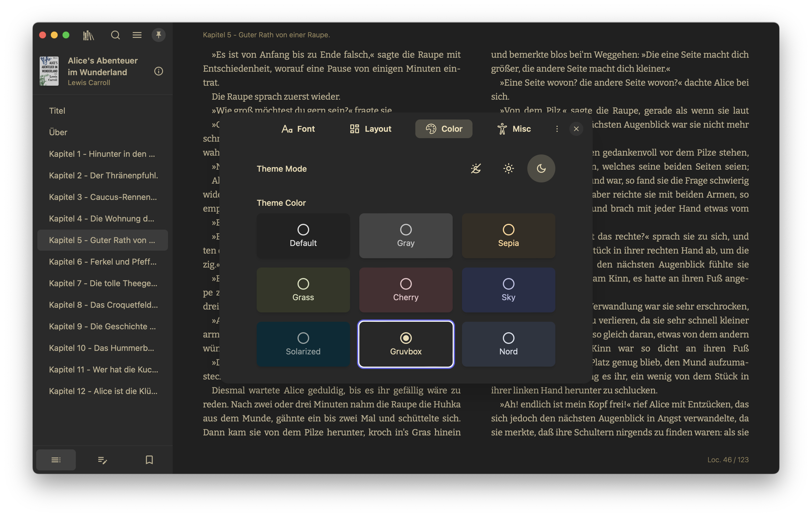This screenshot has width=812, height=517.
Task: Click the reading list icon bottom bar
Action: [56, 458]
